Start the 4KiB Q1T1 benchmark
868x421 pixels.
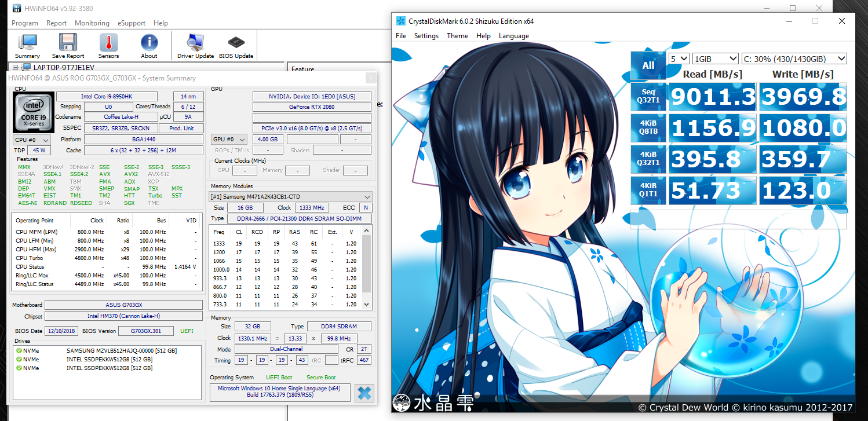(x=648, y=191)
